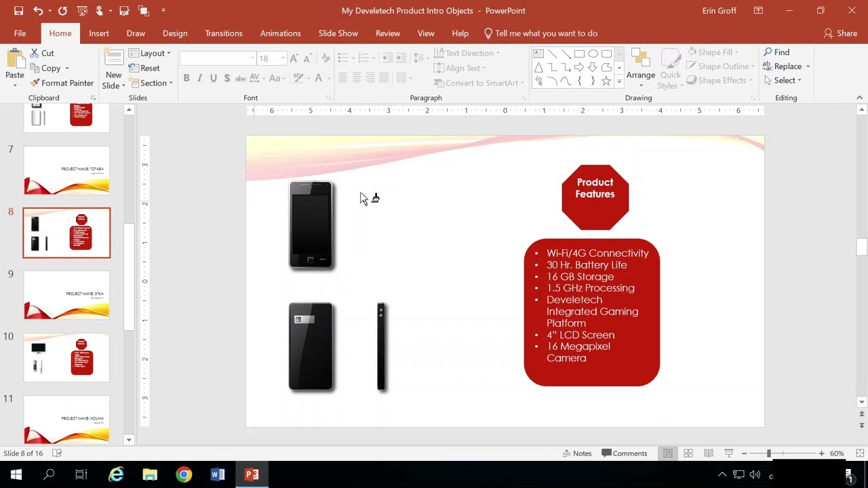Pick the star shape in the shapes gallery
The width and height of the screenshot is (868, 488).
[x=606, y=81]
